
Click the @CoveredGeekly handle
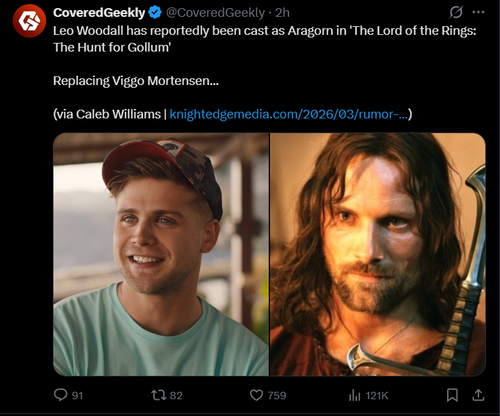(x=215, y=13)
